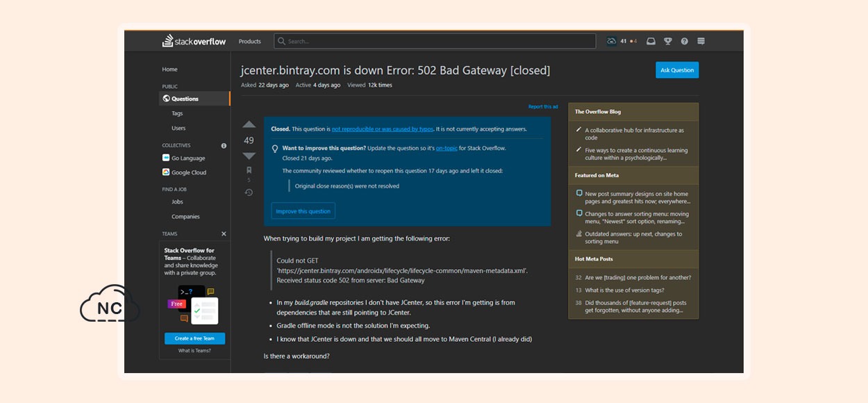Open the question title link
Viewport: 868px width, 403px height.
pyautogui.click(x=395, y=70)
